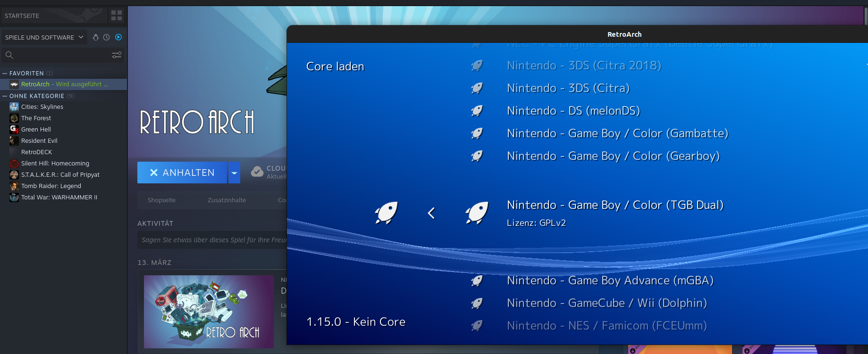Click rocket icon beside Dolphin entry
The height and width of the screenshot is (354, 868).
point(477,304)
